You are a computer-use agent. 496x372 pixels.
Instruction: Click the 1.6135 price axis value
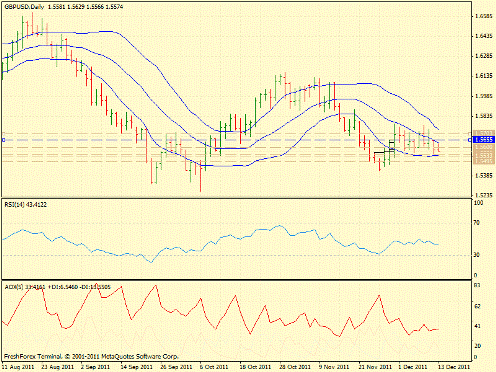point(484,76)
